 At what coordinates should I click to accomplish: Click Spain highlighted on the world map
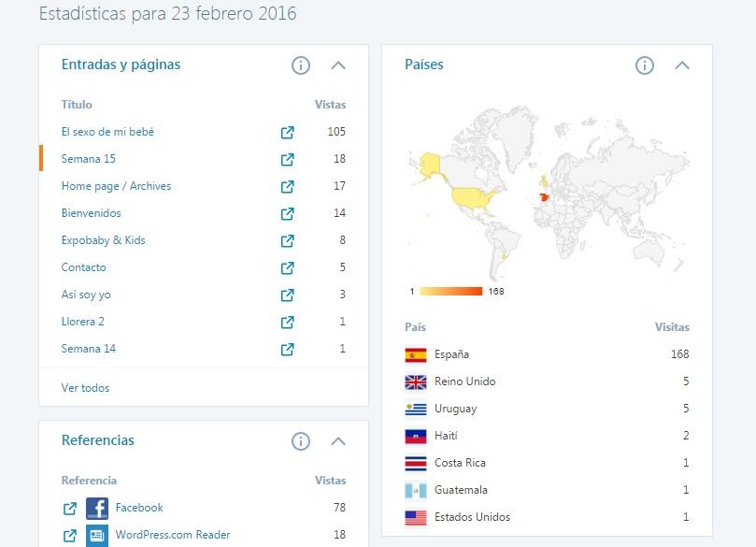(x=544, y=196)
